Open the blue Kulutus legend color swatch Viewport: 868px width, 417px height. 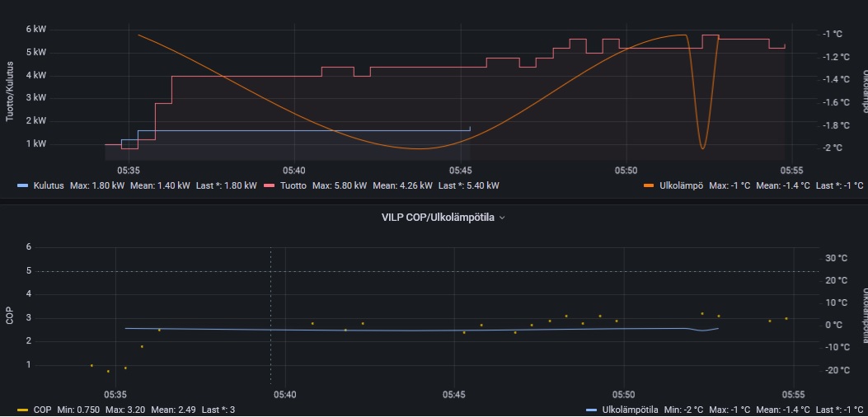22,185
